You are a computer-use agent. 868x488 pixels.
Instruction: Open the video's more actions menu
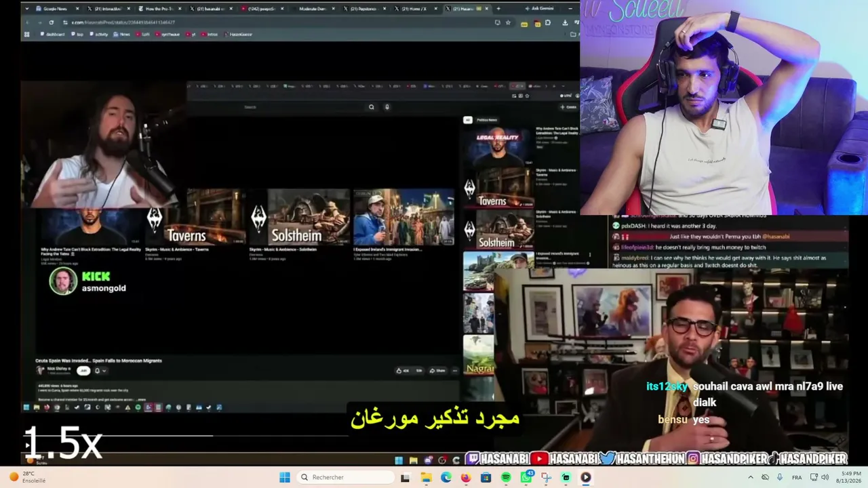(455, 371)
